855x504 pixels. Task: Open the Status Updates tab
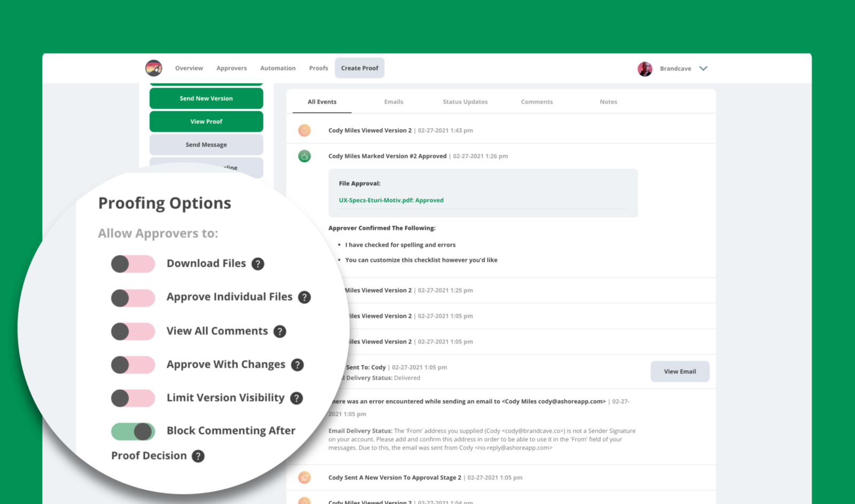tap(465, 101)
